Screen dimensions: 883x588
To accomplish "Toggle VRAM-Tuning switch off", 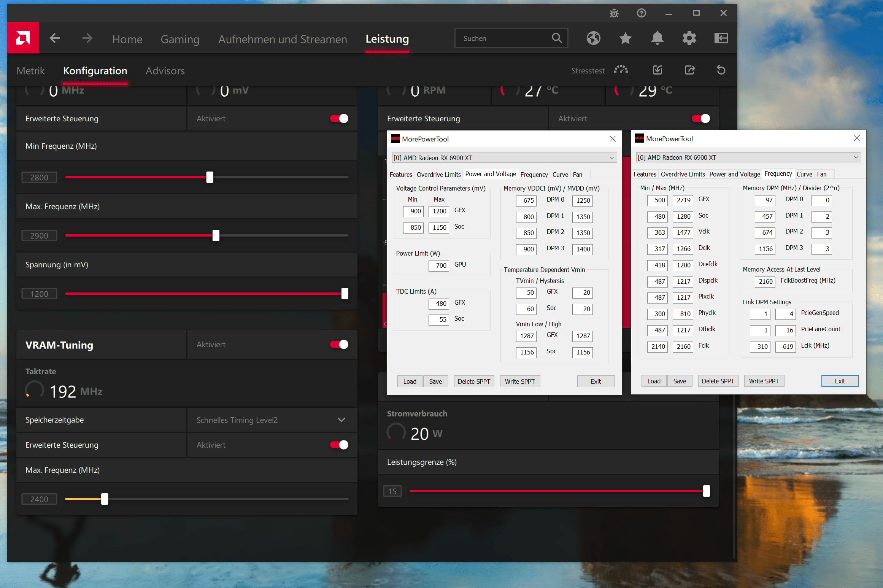I will pyautogui.click(x=339, y=345).
